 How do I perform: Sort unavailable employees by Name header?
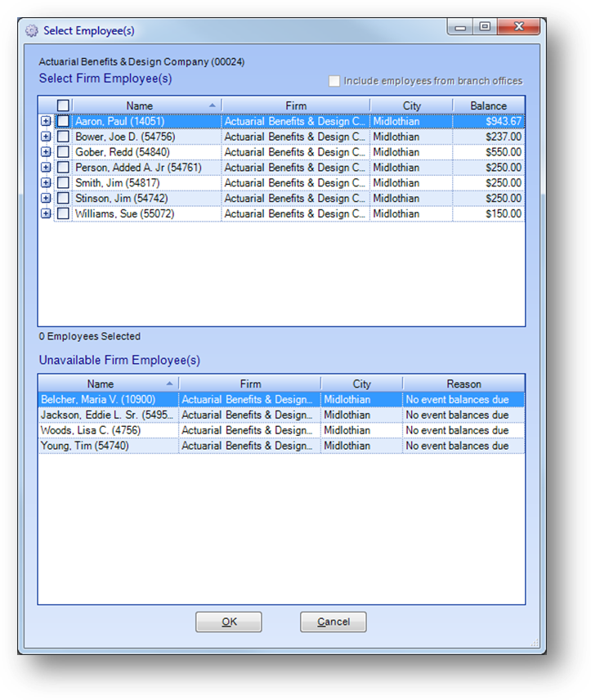109,384
